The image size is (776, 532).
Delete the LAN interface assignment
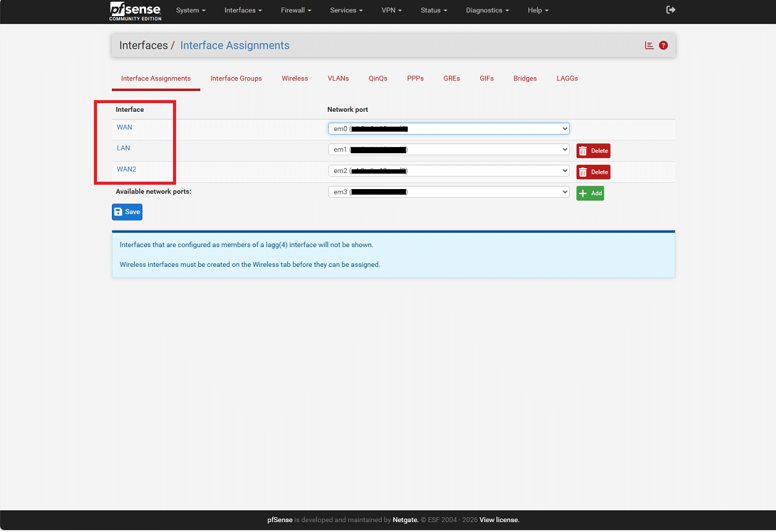coord(593,151)
